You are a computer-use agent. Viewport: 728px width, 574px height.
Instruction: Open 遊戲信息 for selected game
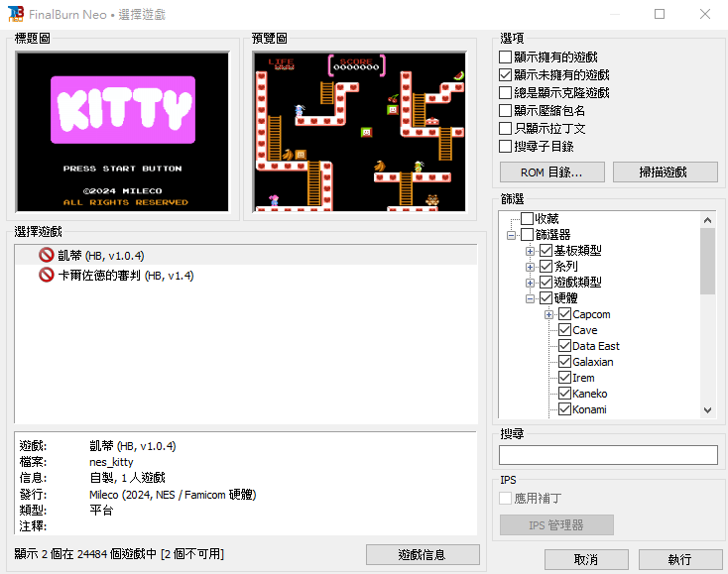click(423, 554)
